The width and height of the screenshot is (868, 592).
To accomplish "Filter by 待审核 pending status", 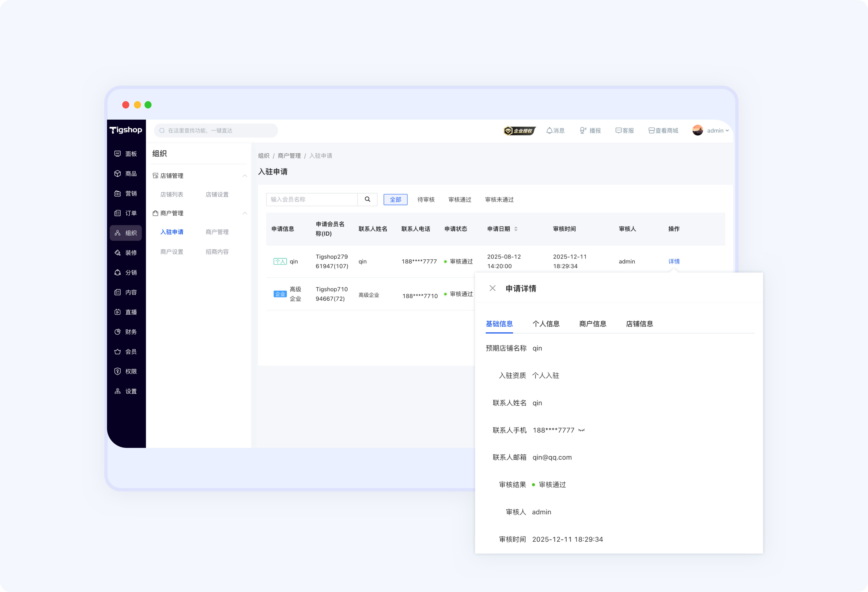I will (x=426, y=199).
